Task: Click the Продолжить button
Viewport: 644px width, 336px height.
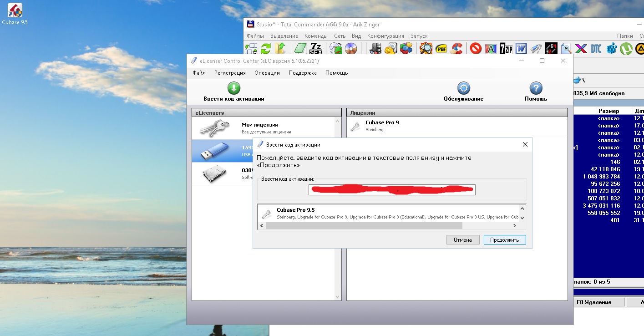Action: coord(505,239)
